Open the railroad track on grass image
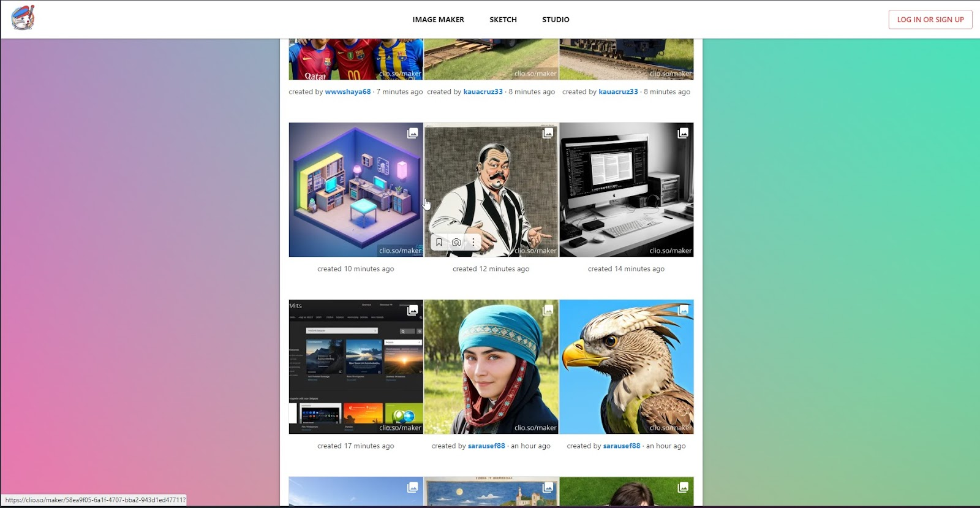Screen dimensions: 980x508 click(x=491, y=59)
